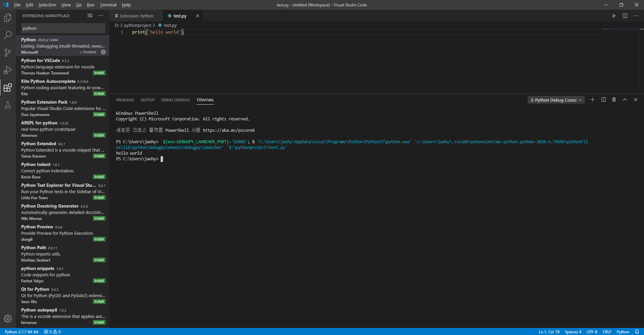This screenshot has height=335, width=644.
Task: Open the Terminal menu
Action: coord(108,5)
